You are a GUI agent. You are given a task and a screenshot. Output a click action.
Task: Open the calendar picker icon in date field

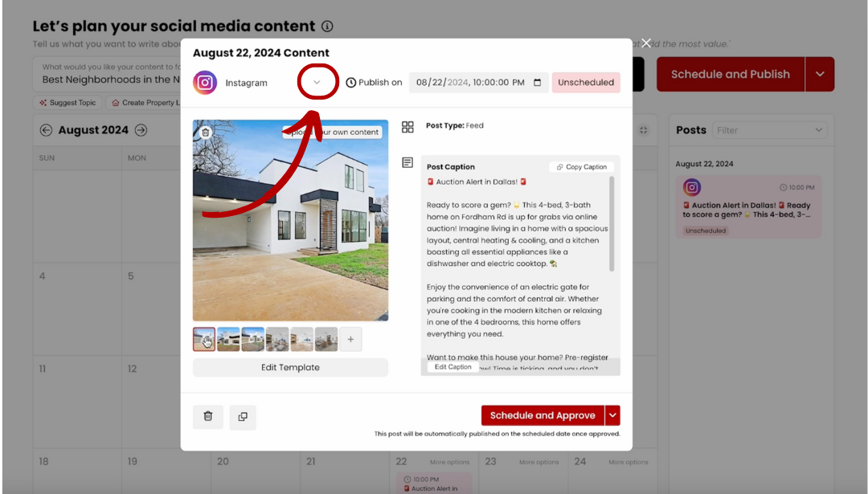point(537,83)
